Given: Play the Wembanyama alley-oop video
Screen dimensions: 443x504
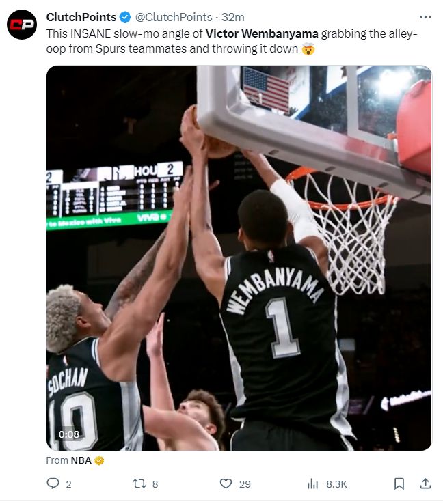Looking at the screenshot, I should pos(239,258).
